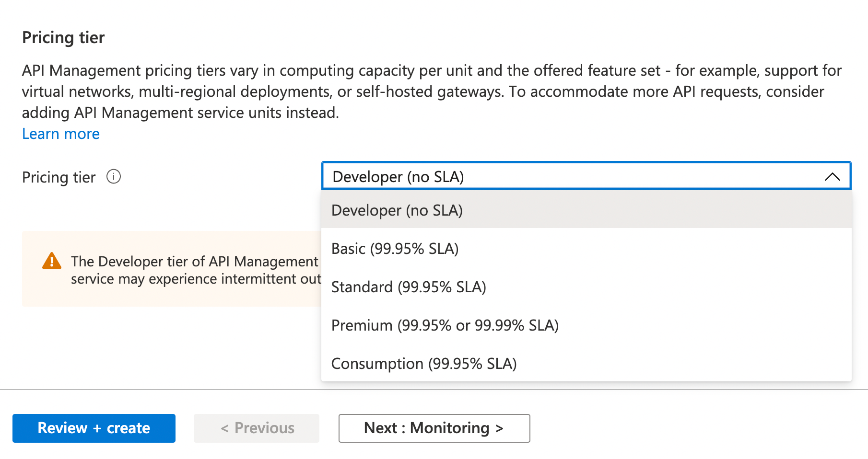
Task: Click the Pricing tier section heading
Action: tap(63, 37)
